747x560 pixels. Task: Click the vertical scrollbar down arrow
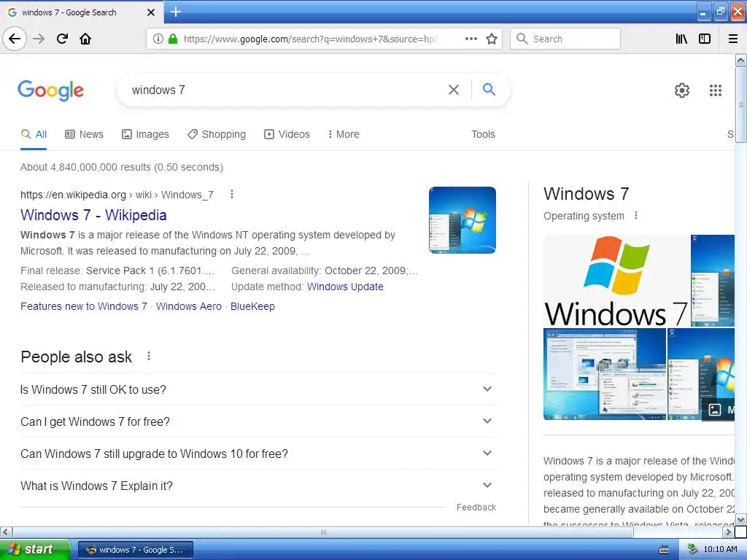[x=740, y=519]
